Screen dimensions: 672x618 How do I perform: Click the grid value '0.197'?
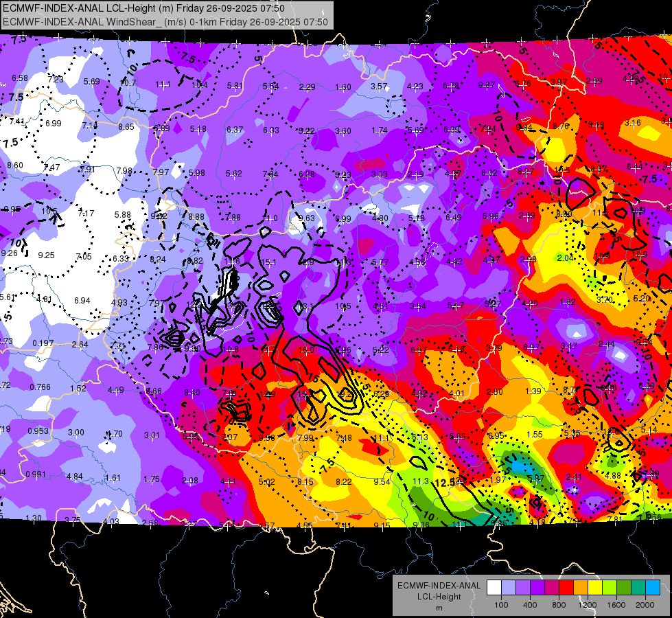click(43, 343)
